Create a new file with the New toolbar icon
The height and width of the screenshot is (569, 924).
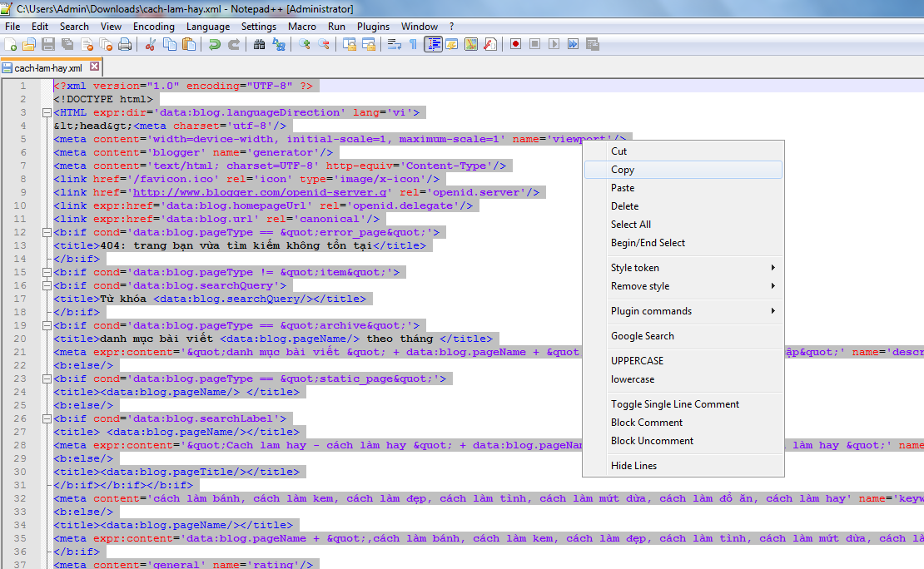tap(11, 44)
